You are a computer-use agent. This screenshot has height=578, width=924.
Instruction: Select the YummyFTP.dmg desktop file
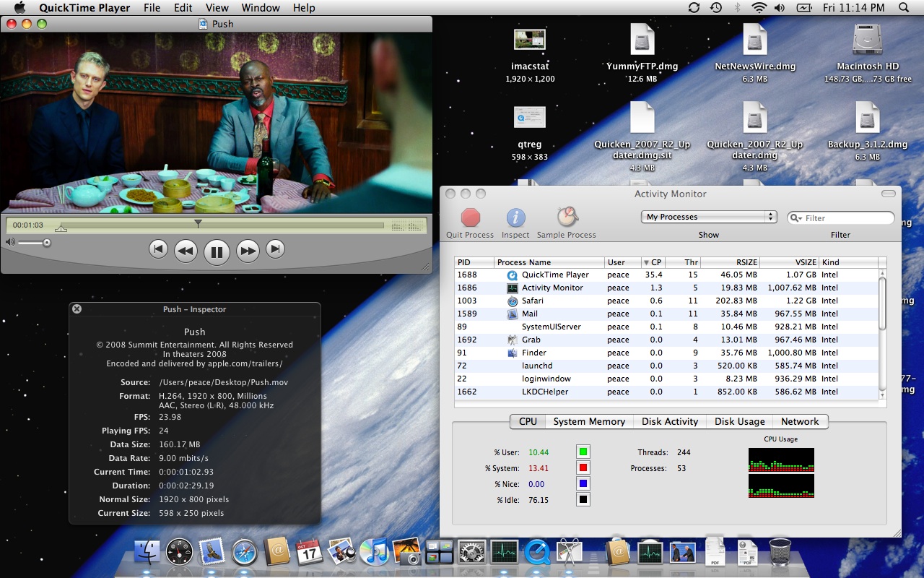point(642,39)
